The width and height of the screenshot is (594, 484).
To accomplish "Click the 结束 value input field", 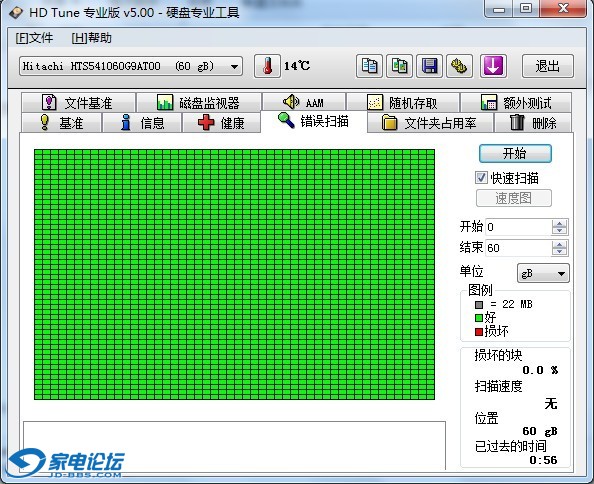I will [518, 248].
